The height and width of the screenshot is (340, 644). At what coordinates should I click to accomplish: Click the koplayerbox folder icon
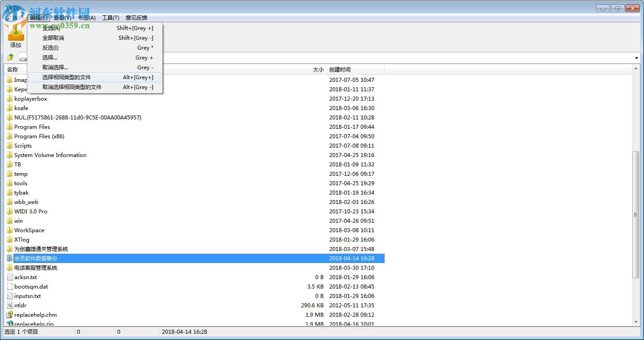pos(10,98)
